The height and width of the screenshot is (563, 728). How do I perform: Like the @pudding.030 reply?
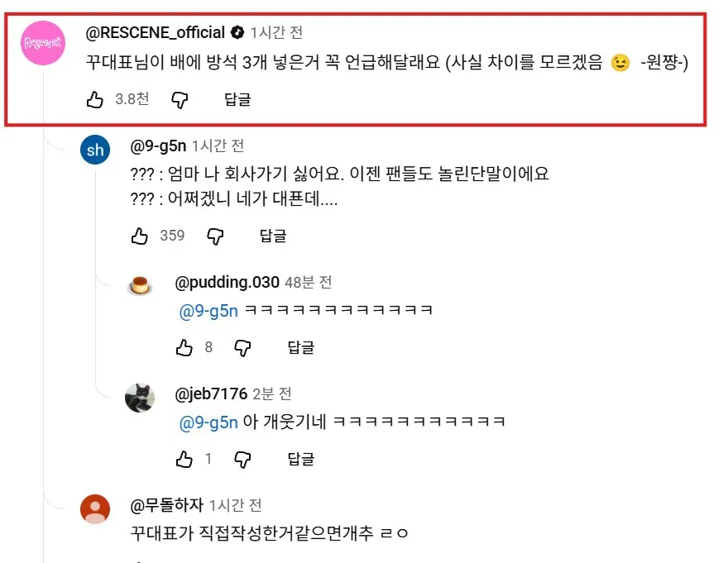[x=184, y=347]
